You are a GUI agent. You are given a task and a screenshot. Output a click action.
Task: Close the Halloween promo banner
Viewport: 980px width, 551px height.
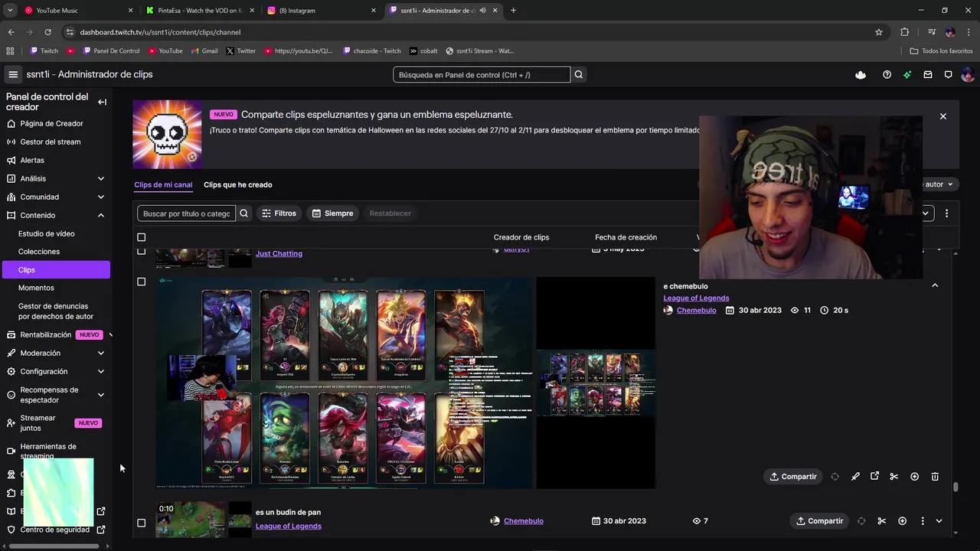(x=943, y=116)
